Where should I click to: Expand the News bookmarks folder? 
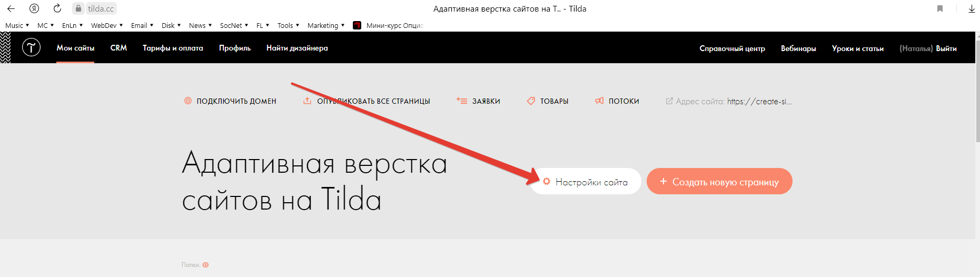[x=200, y=25]
